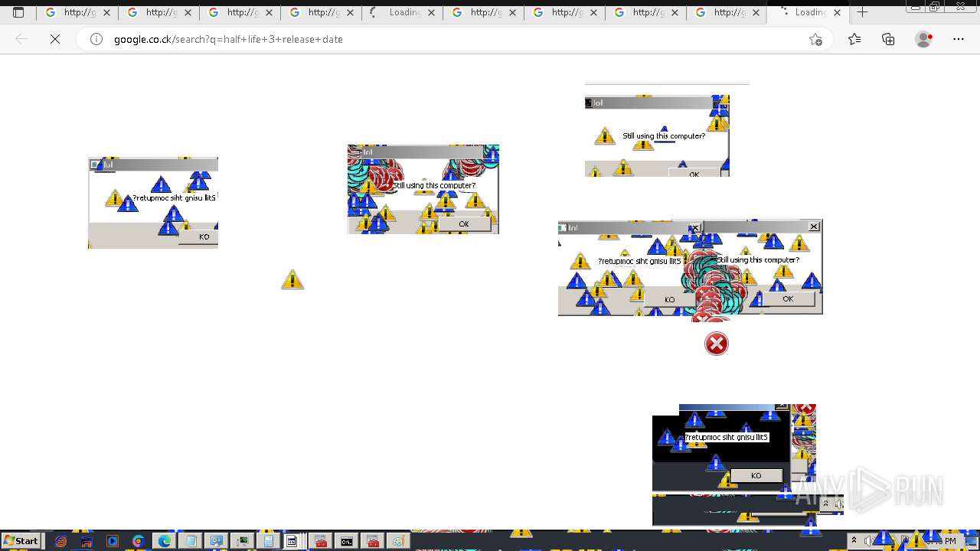Click the warning icon in top-right dialog
Screen dimensions: 980x551
(x=605, y=136)
